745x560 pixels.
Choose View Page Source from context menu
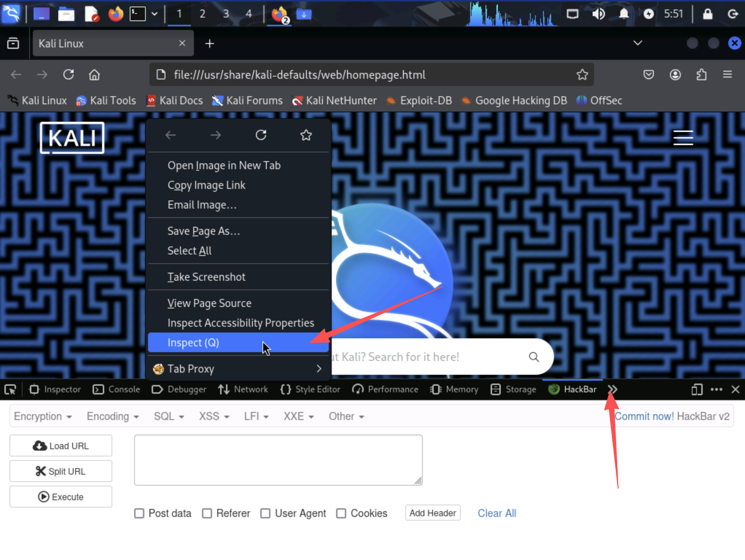[x=238, y=303]
